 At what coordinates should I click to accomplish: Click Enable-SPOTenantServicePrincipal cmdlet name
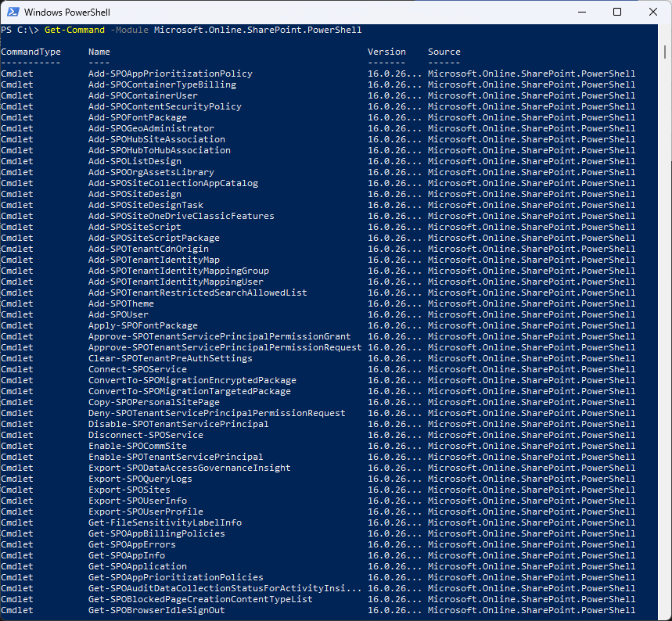(x=176, y=458)
